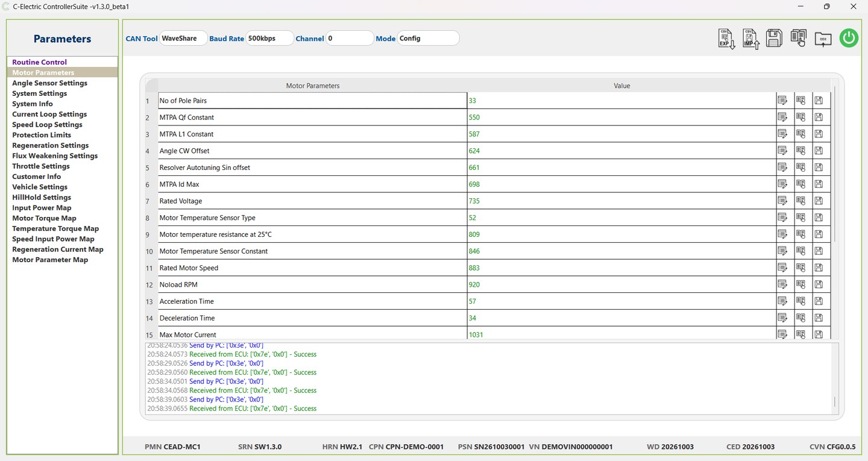Click the read icon for Acceleration Time
The width and height of the screenshot is (868, 461).
click(x=800, y=301)
